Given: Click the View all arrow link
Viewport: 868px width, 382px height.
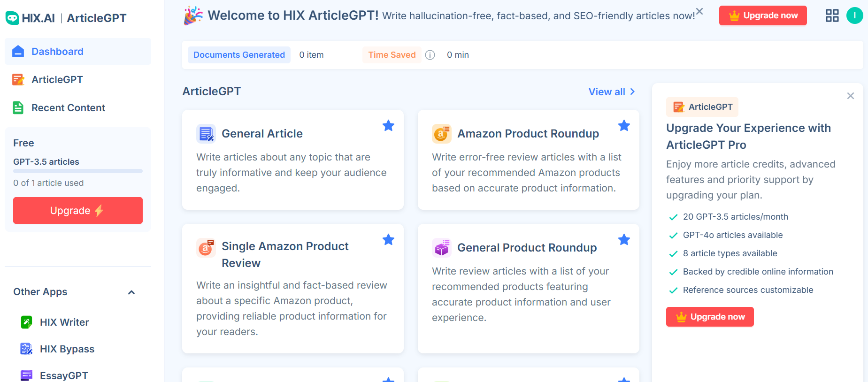Looking at the screenshot, I should pos(612,92).
